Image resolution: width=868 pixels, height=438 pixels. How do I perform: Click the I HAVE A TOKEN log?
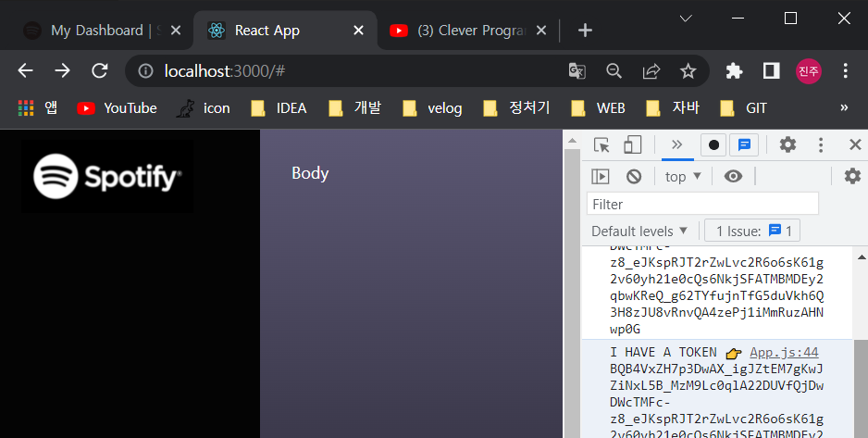coord(663,352)
